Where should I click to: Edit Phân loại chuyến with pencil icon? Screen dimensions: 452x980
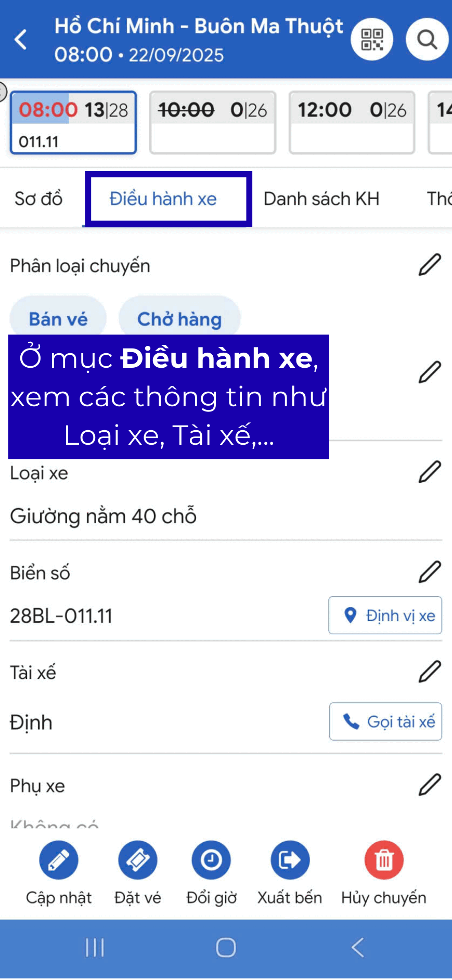pyautogui.click(x=430, y=265)
